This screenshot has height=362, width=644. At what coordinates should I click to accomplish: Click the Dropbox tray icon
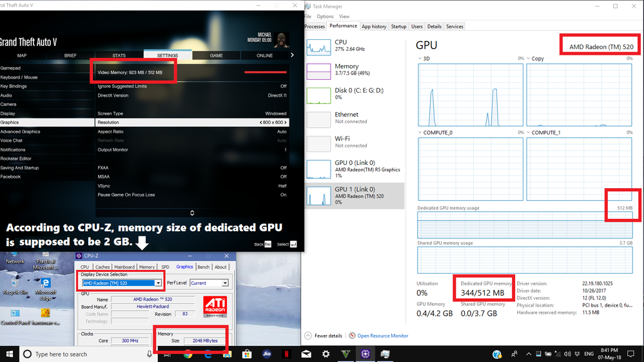click(x=577, y=354)
